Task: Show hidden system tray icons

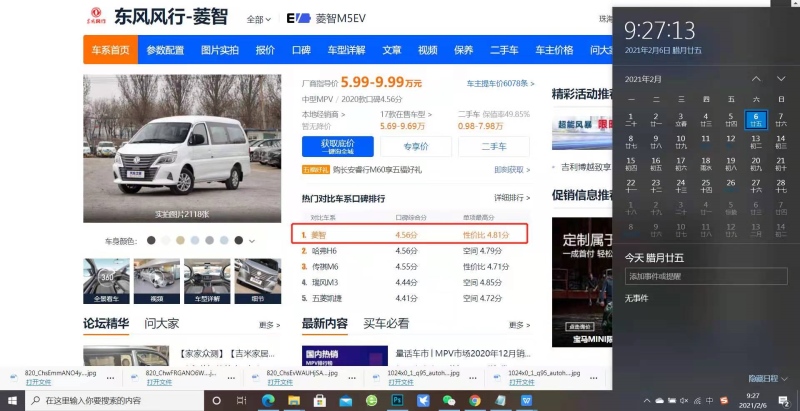Action: click(x=647, y=401)
